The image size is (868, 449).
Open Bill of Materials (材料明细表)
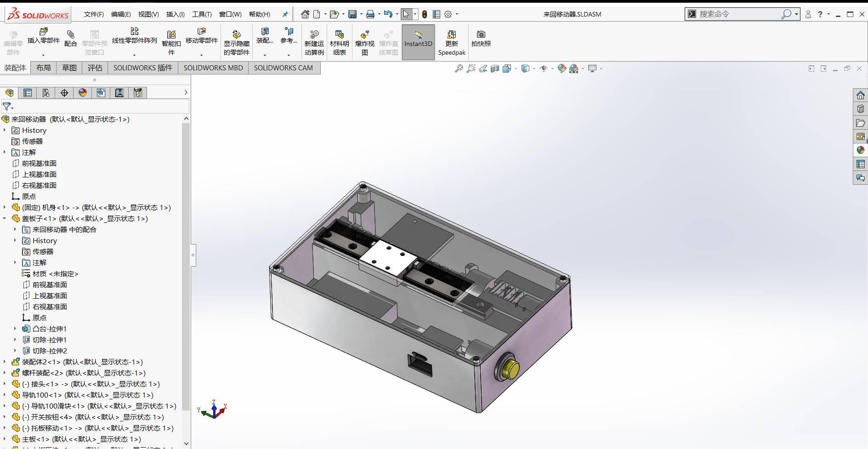tap(340, 43)
